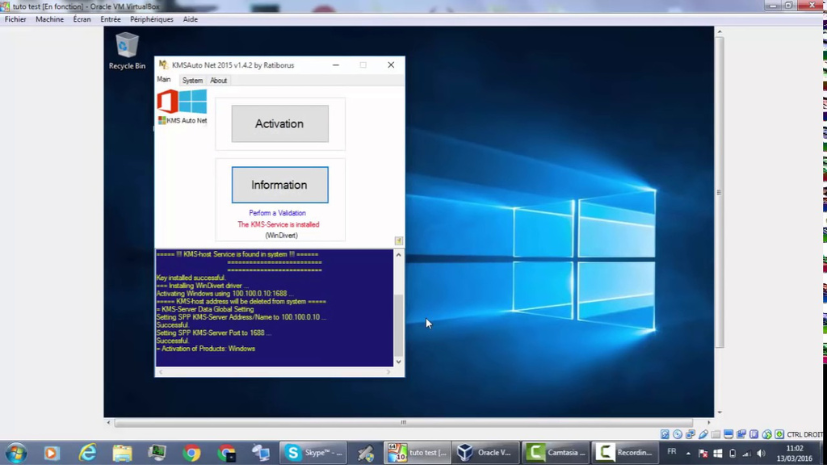827x465 pixels.
Task: Switch to the Camtasia taskbar window
Action: [557, 453]
